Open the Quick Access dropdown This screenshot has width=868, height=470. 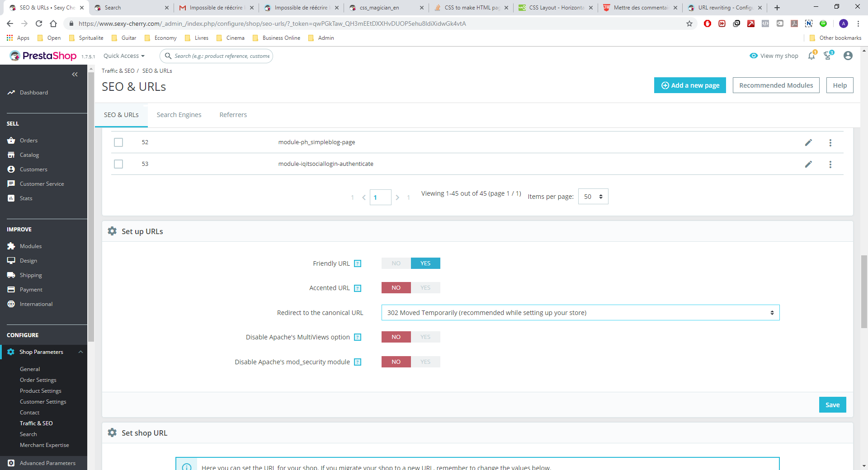[124, 56]
